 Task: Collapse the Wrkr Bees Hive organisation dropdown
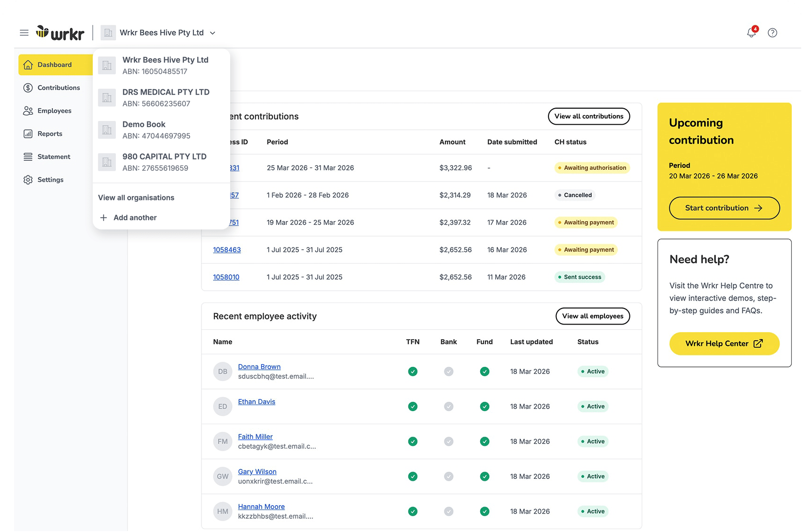[212, 33]
